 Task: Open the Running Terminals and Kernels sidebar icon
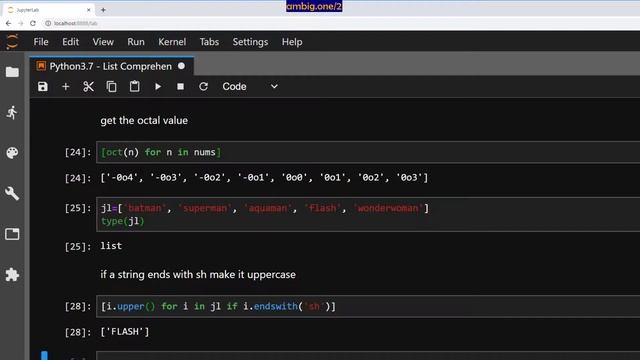[12, 113]
